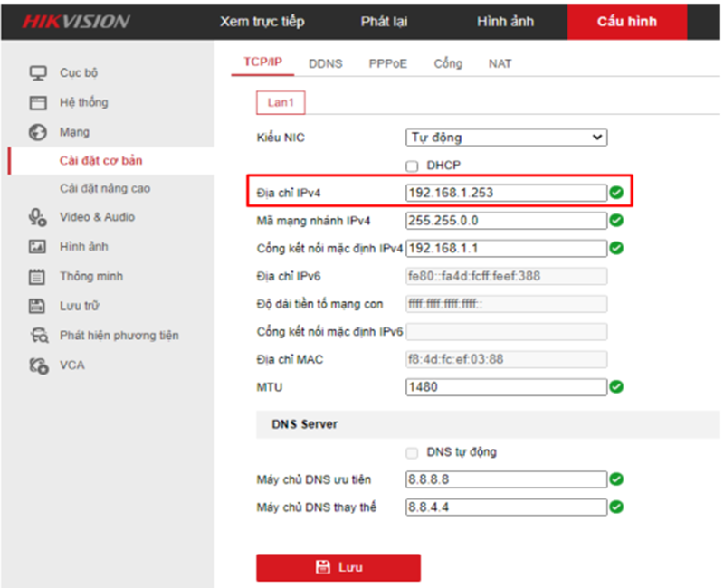Click the Cục bộ monitor icon
724x588 pixels.
tap(38, 72)
